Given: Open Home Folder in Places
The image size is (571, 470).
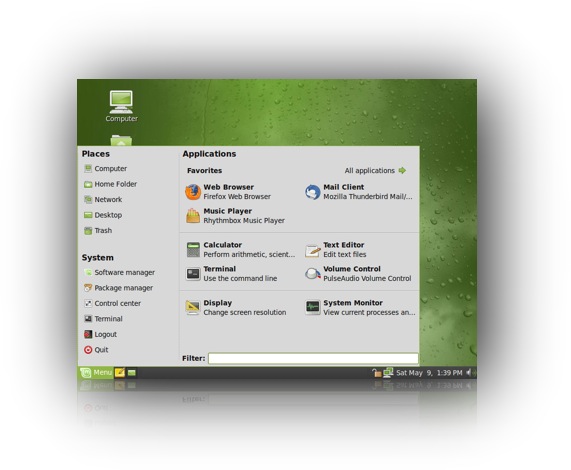Looking at the screenshot, I should [110, 184].
